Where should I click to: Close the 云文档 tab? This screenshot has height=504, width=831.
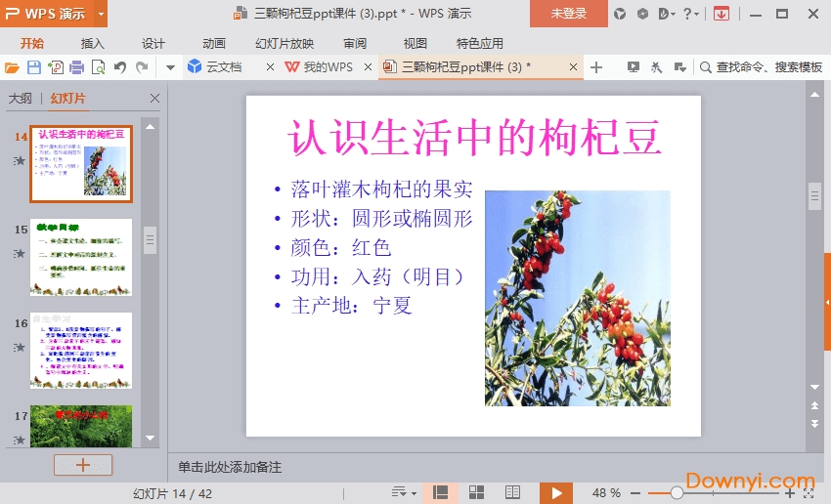pyautogui.click(x=270, y=67)
